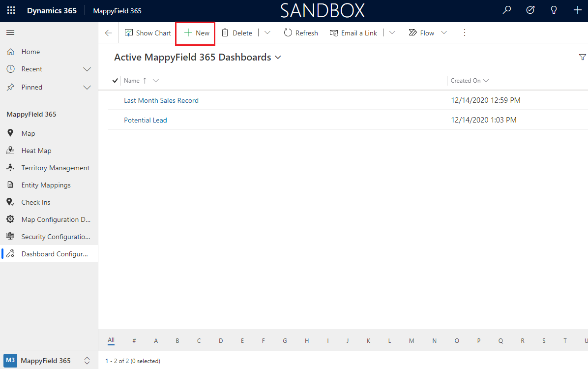Switch area using the MappyField 365 switcher
Viewport: 588px width, 369px height.
(x=49, y=360)
